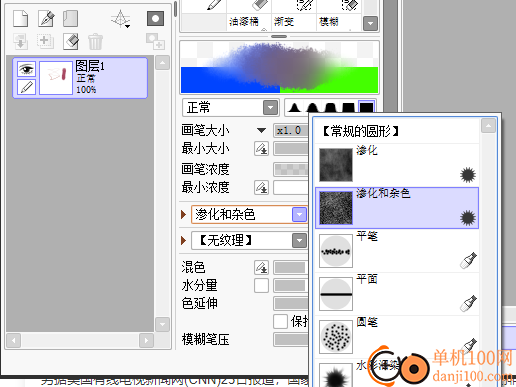Expand the 【无纹理】 texture settings triangle

coord(183,240)
